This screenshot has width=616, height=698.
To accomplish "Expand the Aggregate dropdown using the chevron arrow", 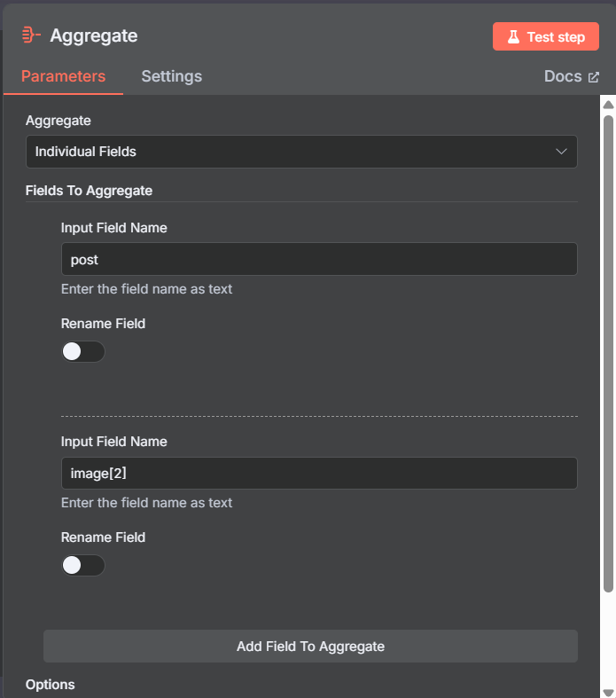I will click(x=561, y=152).
